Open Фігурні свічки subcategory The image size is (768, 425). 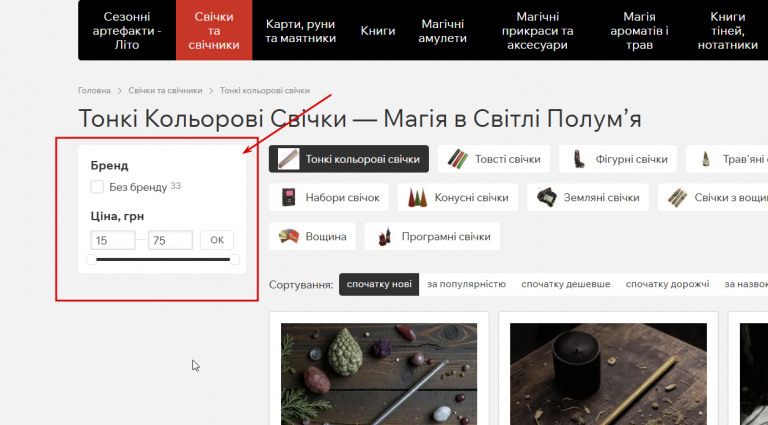tap(618, 159)
